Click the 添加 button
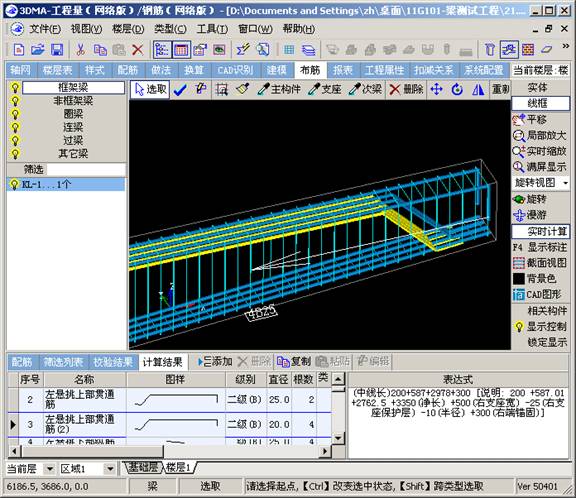 tap(215, 362)
